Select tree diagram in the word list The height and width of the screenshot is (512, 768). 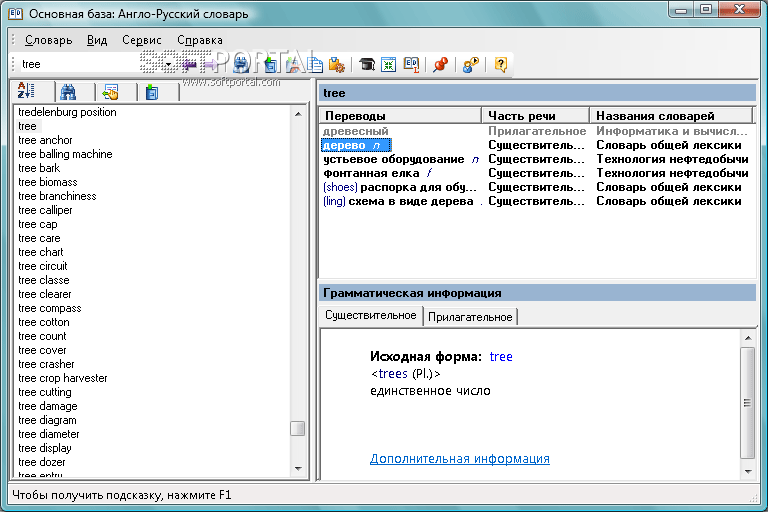pyautogui.click(x=47, y=420)
